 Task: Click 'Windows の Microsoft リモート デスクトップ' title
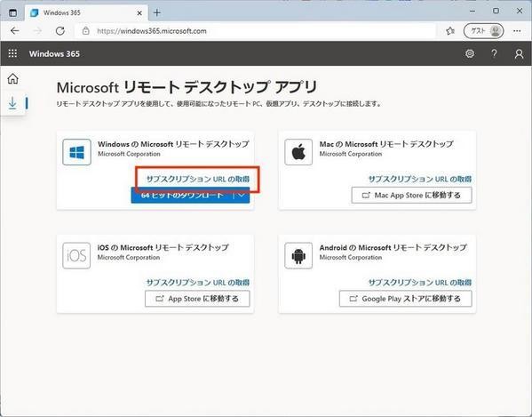(173, 144)
